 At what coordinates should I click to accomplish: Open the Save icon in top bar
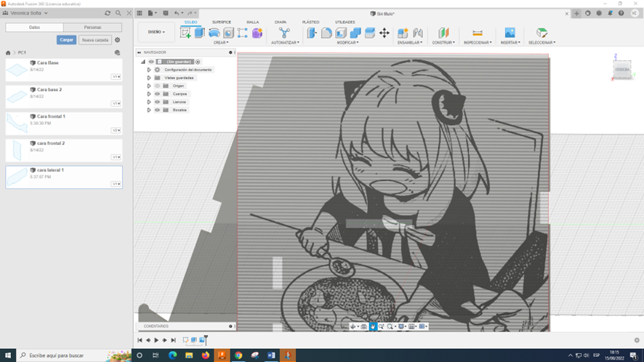[x=166, y=13]
